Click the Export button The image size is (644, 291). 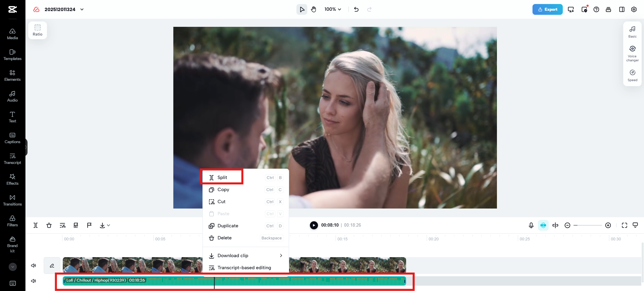point(548,9)
